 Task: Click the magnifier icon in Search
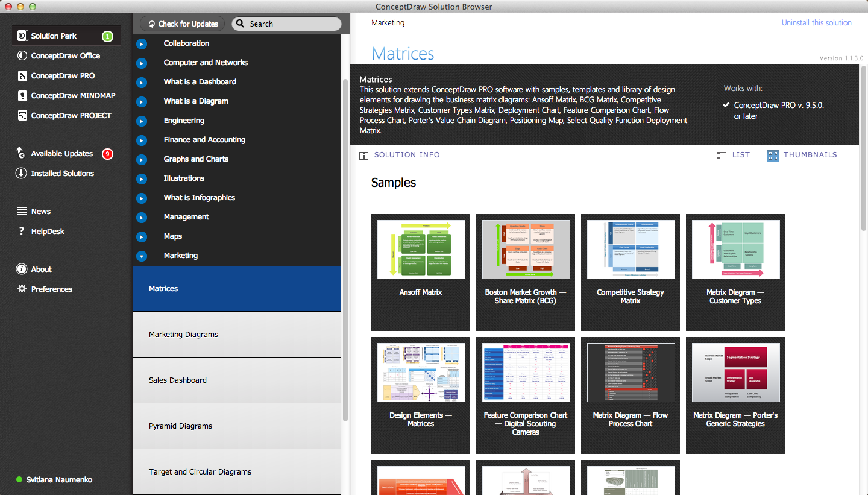tap(240, 24)
